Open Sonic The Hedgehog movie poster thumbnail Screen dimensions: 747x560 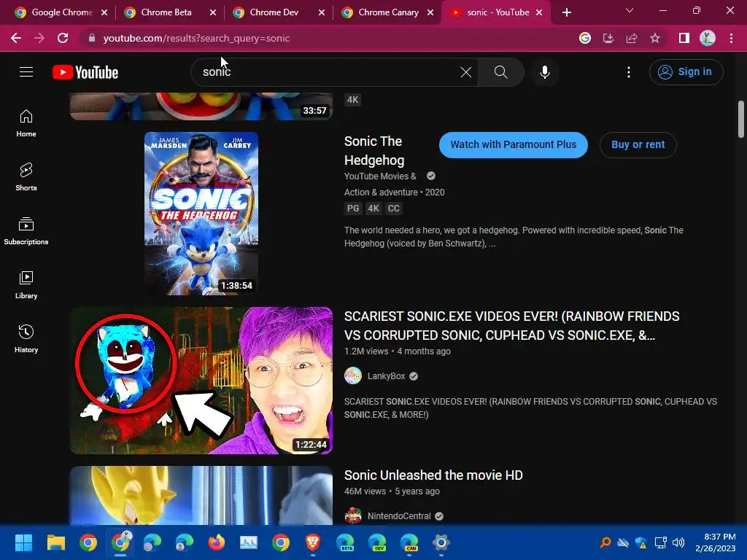click(201, 214)
